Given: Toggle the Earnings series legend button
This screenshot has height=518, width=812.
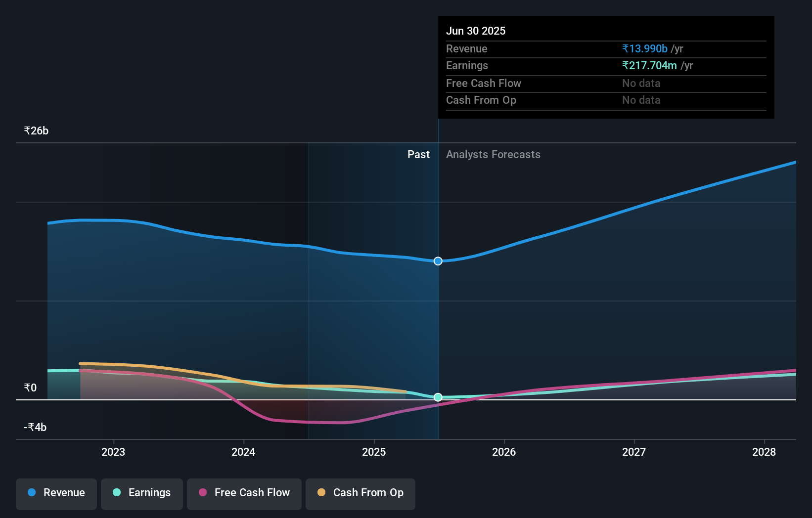Looking at the screenshot, I should point(142,494).
